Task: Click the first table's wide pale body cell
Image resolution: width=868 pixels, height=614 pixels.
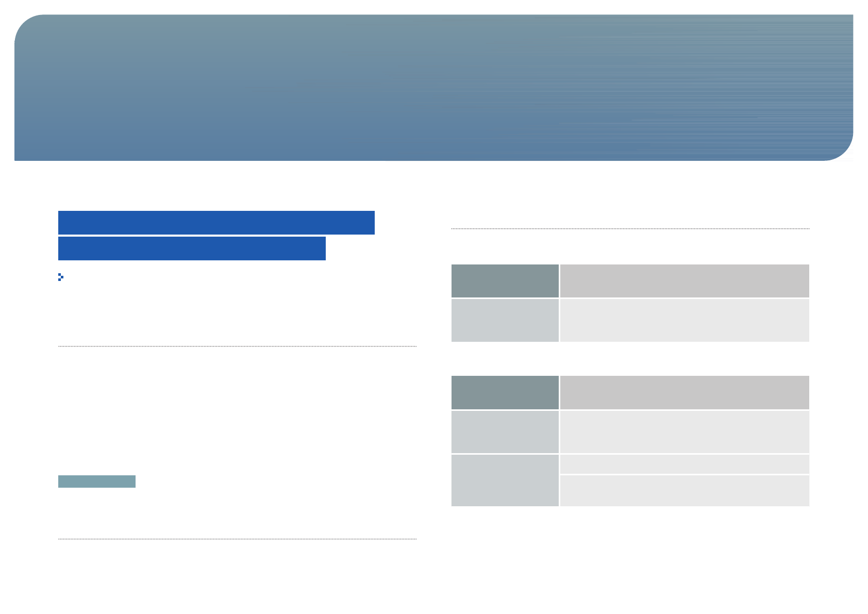Action: (685, 320)
